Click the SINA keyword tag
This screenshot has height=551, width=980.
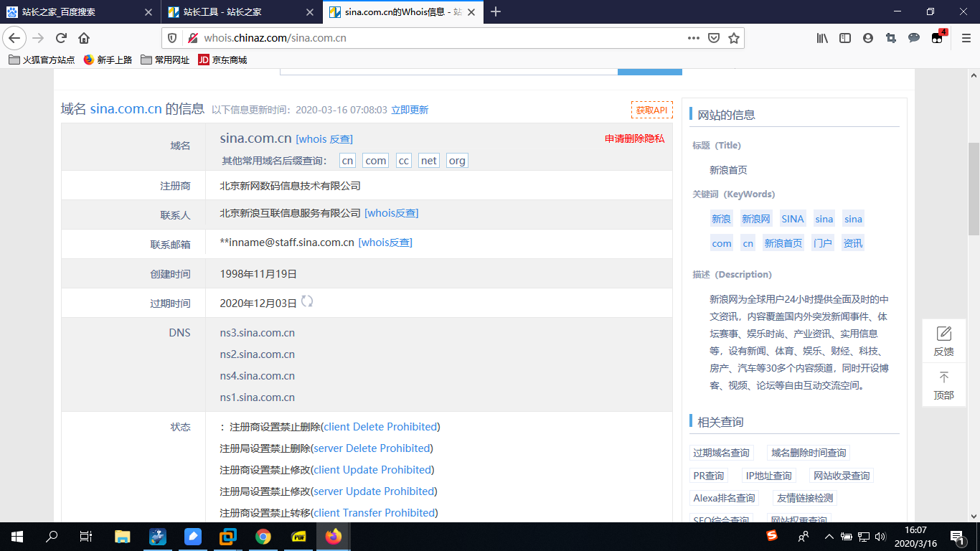(793, 219)
